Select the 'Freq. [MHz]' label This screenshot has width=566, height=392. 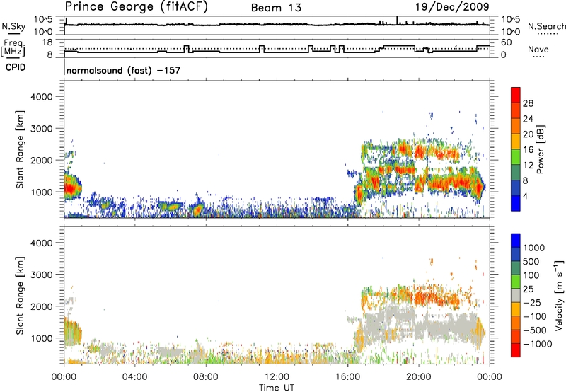[13, 47]
